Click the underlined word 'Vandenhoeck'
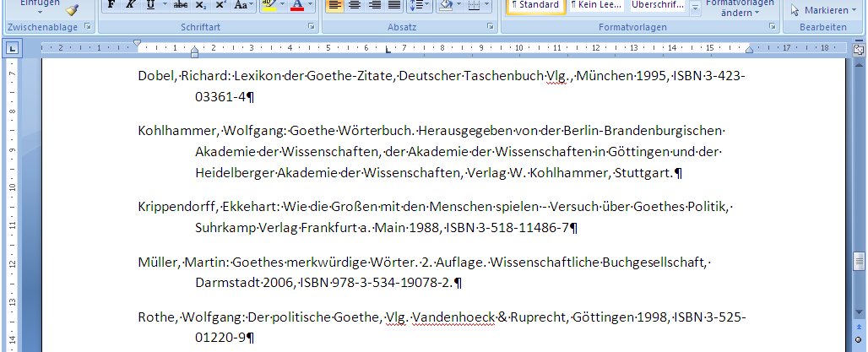 click(x=453, y=317)
